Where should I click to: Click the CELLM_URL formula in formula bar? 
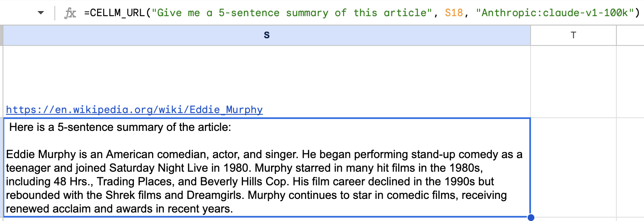pyautogui.click(x=362, y=13)
